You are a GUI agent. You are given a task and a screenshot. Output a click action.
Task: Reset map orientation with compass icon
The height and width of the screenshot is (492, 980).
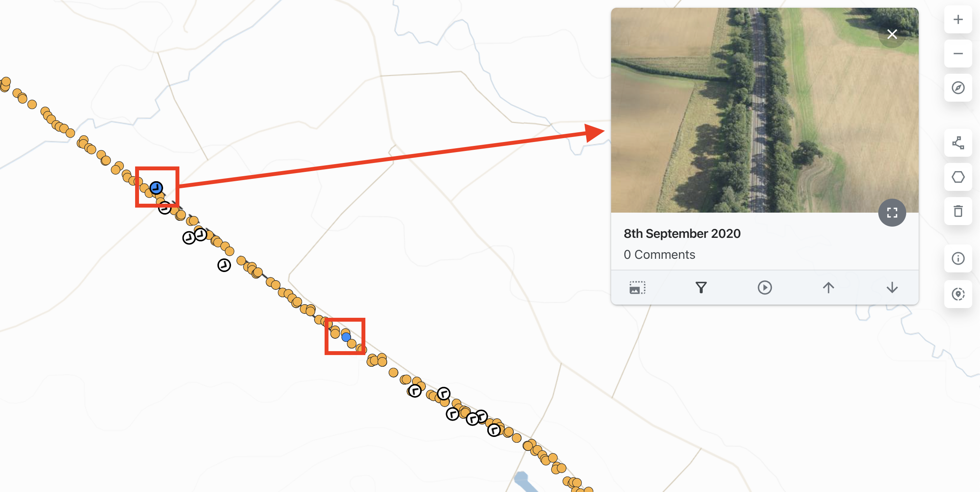[958, 88]
